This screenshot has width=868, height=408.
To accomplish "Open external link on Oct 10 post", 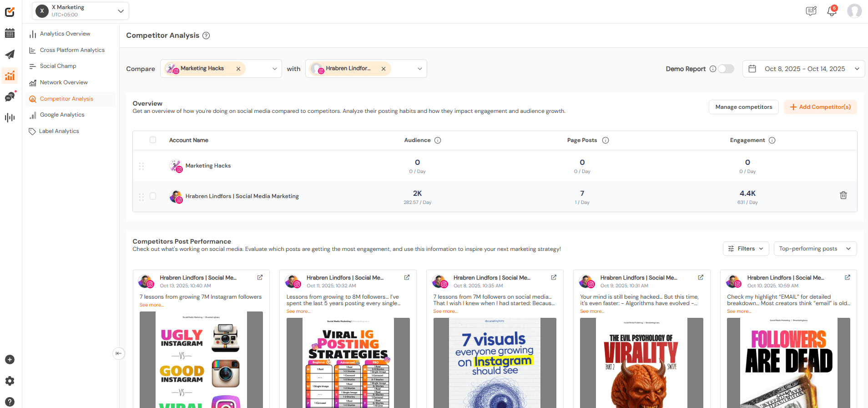I will pos(848,277).
